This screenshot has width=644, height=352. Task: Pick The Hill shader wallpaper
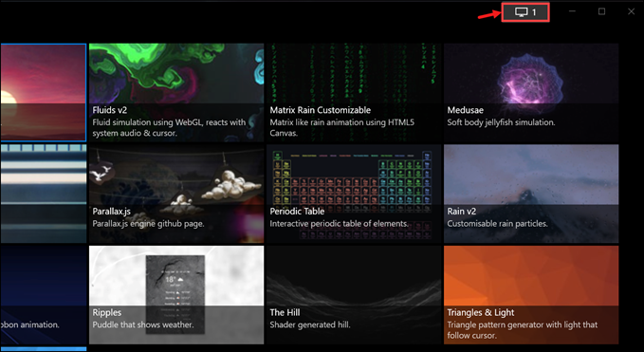pos(354,295)
